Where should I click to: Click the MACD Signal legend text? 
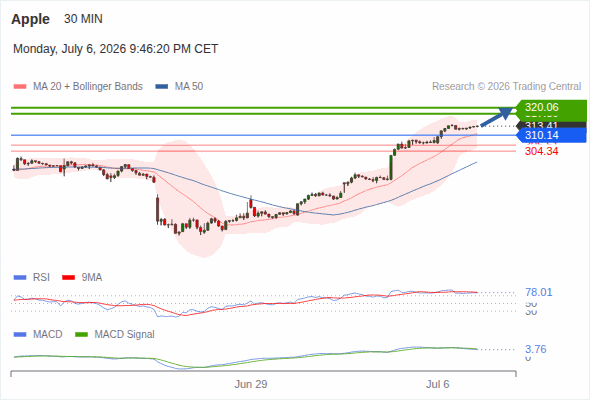125,335
